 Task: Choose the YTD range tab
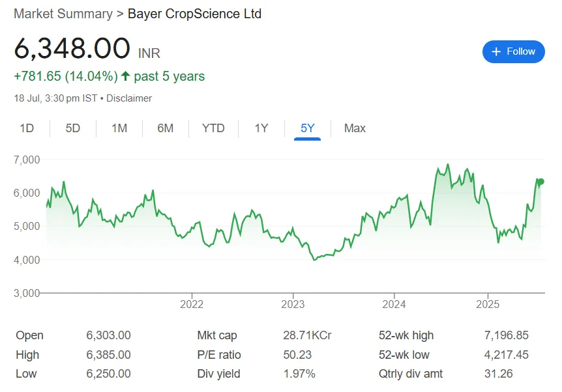click(x=213, y=128)
